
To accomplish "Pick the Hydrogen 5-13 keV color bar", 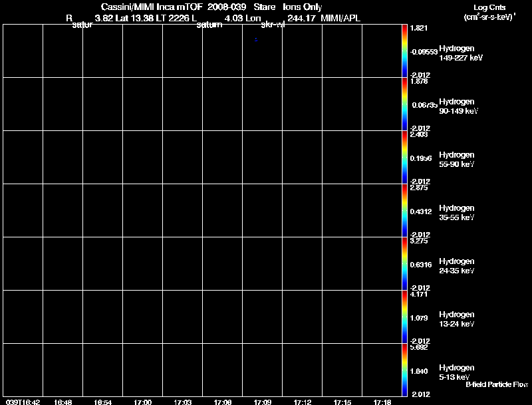I will (404, 370).
